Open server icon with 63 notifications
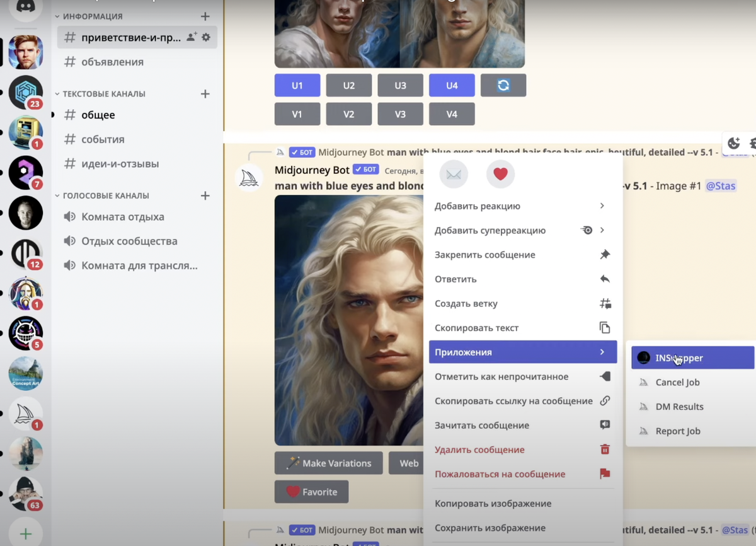This screenshot has width=756, height=546. coord(26,494)
